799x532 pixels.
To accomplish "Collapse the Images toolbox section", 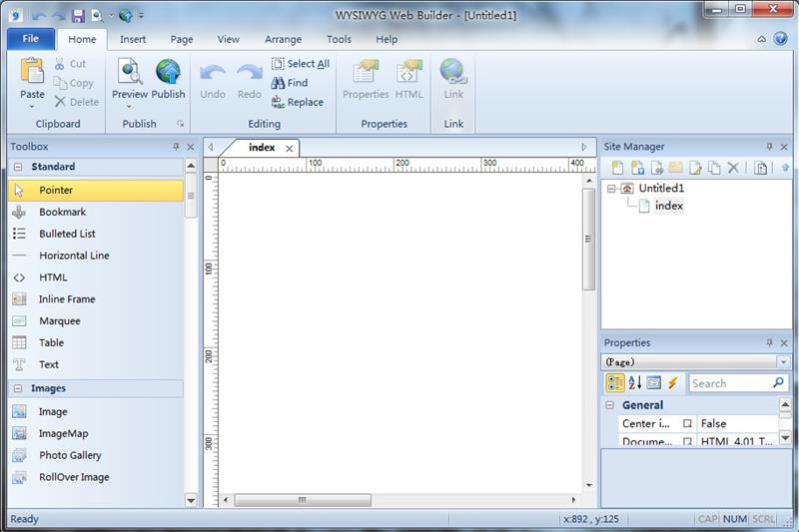I will point(18,388).
